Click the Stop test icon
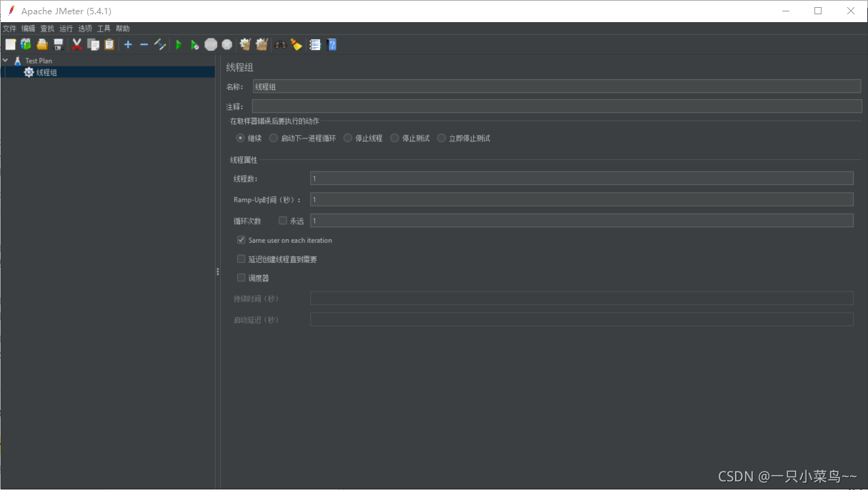Viewport: 868px width, 490px height. pos(211,44)
